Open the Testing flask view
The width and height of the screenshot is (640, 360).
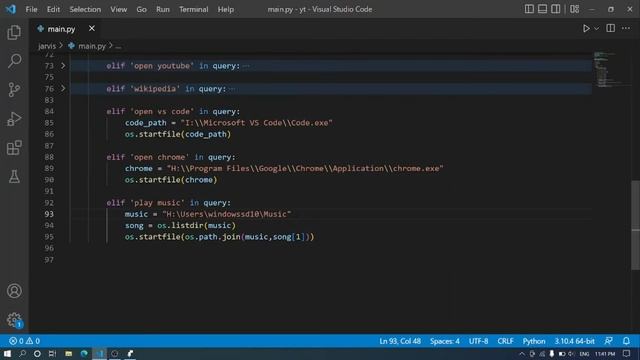coord(14,176)
